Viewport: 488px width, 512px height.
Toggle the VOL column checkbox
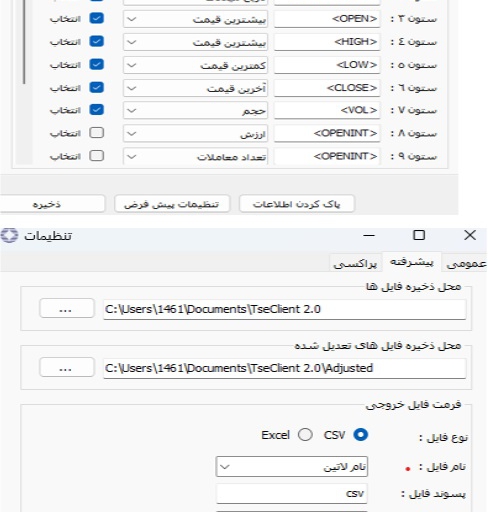[97, 110]
